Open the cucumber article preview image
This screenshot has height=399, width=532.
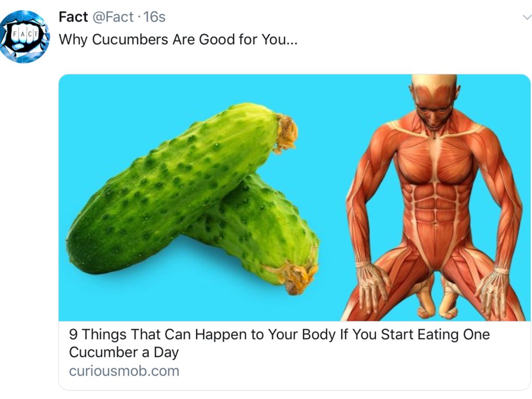point(294,197)
